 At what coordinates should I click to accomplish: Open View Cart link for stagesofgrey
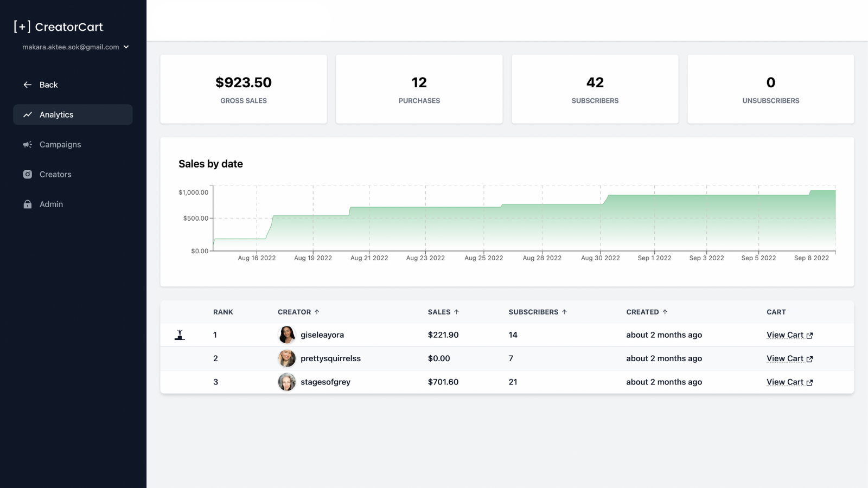pos(789,382)
